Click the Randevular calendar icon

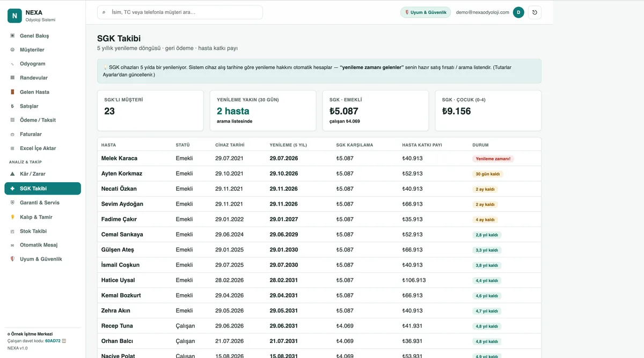(x=12, y=78)
